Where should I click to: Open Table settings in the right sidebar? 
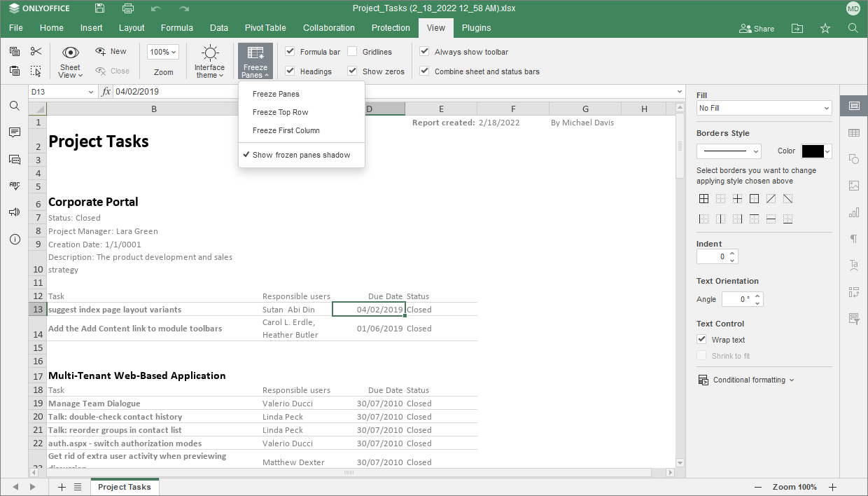click(x=853, y=132)
